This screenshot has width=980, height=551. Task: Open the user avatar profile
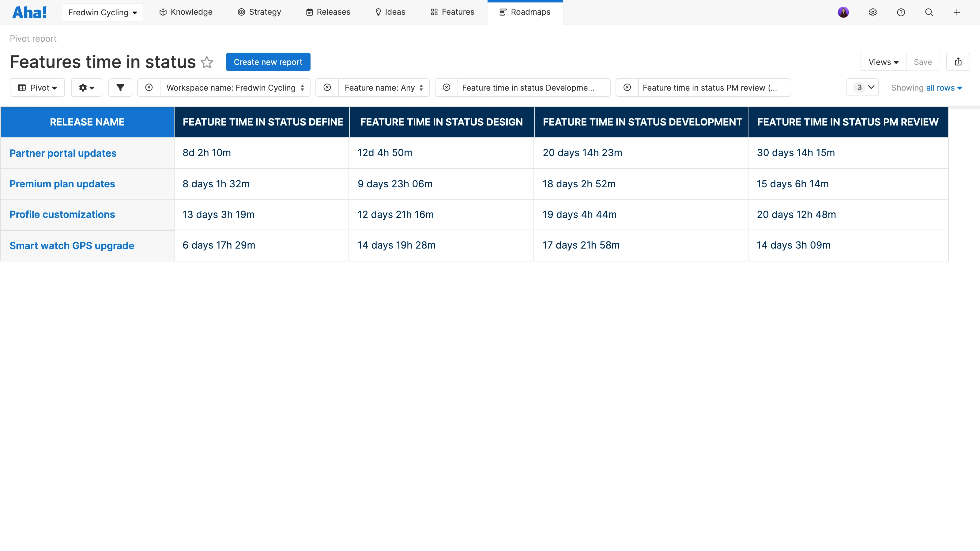(x=843, y=12)
